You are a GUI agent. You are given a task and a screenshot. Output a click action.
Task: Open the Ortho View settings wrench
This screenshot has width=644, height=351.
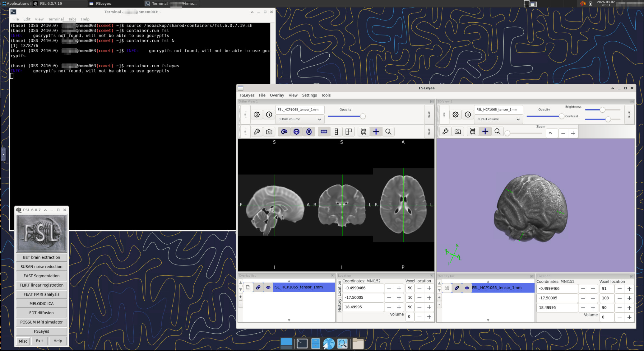point(257,132)
